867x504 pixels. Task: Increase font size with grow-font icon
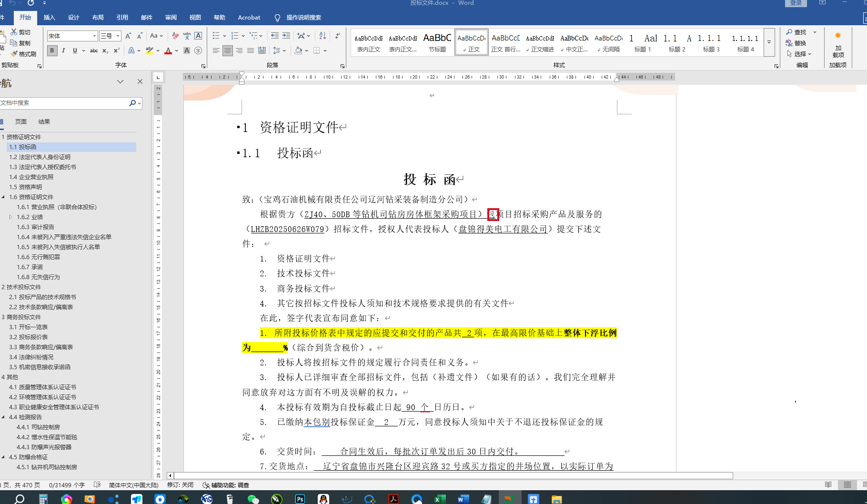tap(128, 36)
